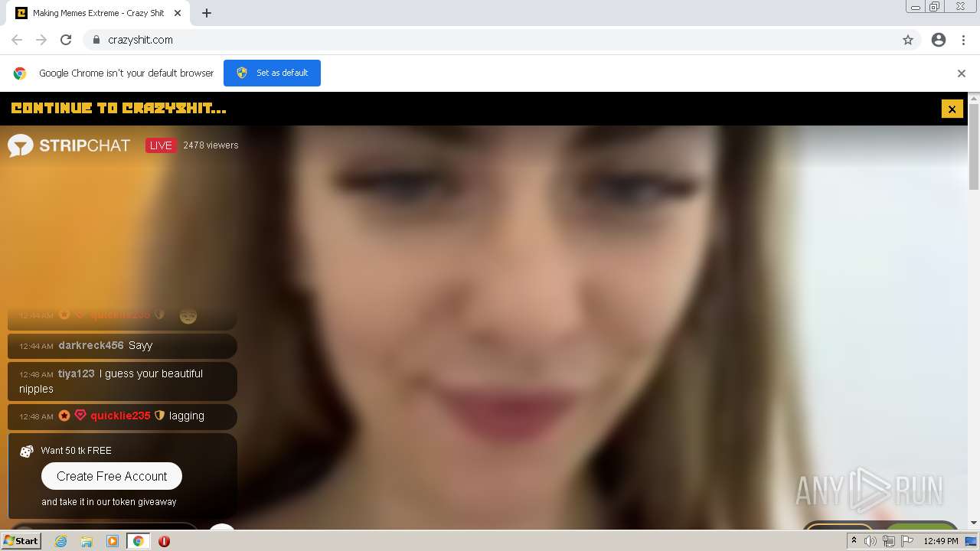
Task: Click Continue to Crazyshit banner text
Action: (x=119, y=109)
